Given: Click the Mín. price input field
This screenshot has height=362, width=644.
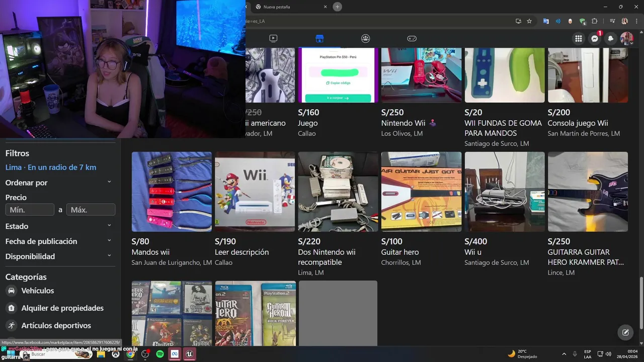Looking at the screenshot, I should point(30,210).
